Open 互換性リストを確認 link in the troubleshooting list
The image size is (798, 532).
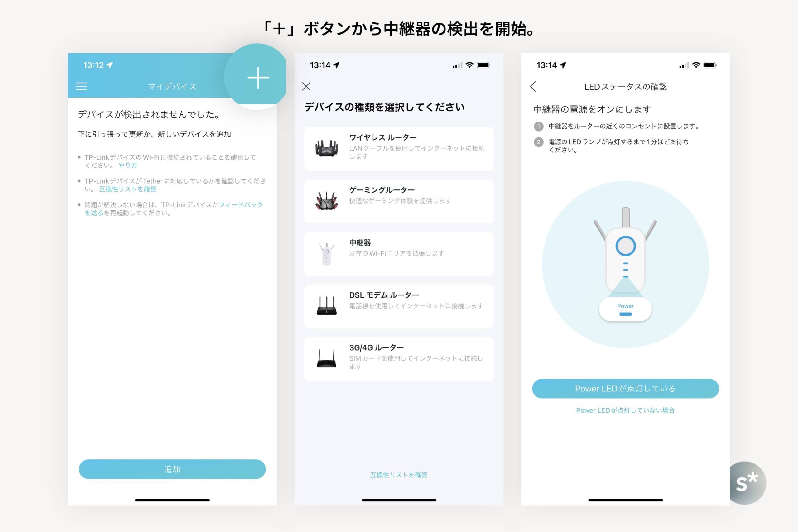click(x=127, y=189)
